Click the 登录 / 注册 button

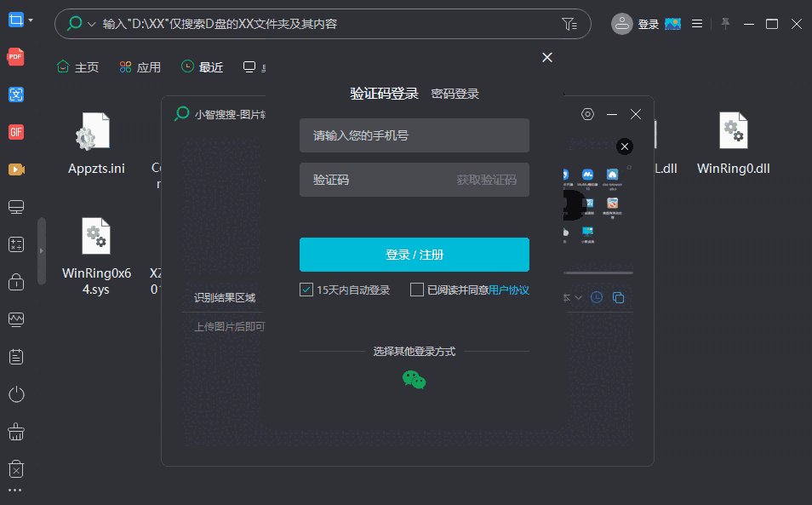pyautogui.click(x=415, y=255)
